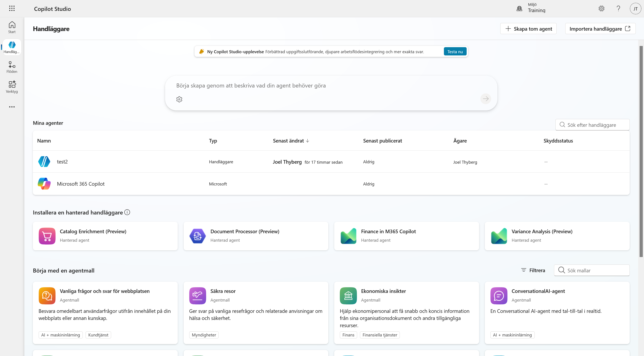Click the Typ column header
This screenshot has height=356, width=644.
[213, 141]
